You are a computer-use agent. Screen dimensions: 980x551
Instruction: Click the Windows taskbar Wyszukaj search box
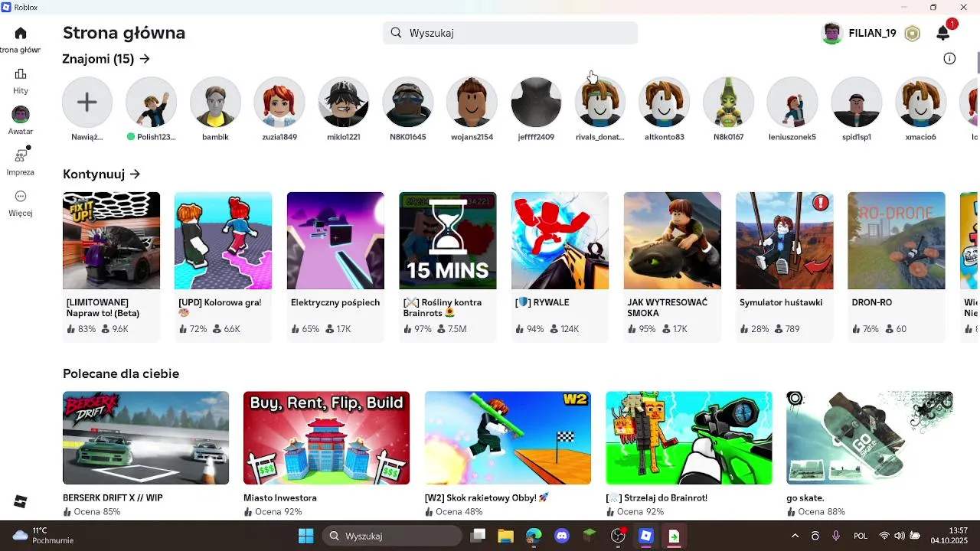(392, 536)
